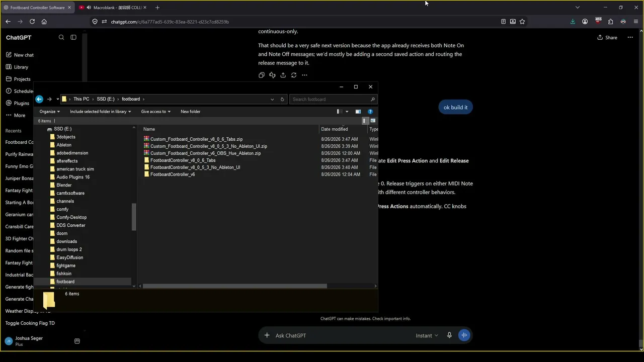The width and height of the screenshot is (644, 362).
Task: Start ChatGPT voice mode
Action: (464, 335)
